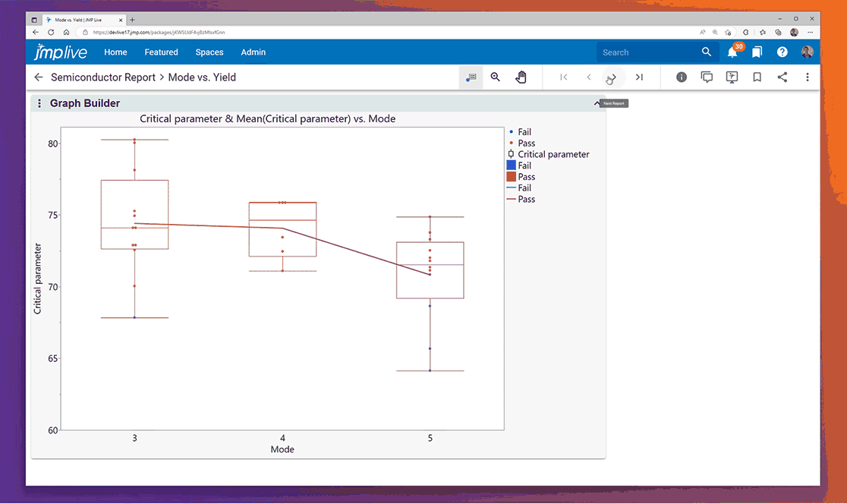Screen dimensions: 847x504
Task: Click the orange Pass color swatch in legend
Action: point(511,177)
